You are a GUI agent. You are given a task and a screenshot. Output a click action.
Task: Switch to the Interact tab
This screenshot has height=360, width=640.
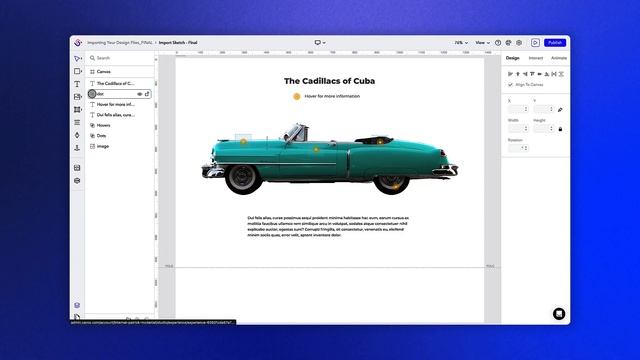(536, 58)
